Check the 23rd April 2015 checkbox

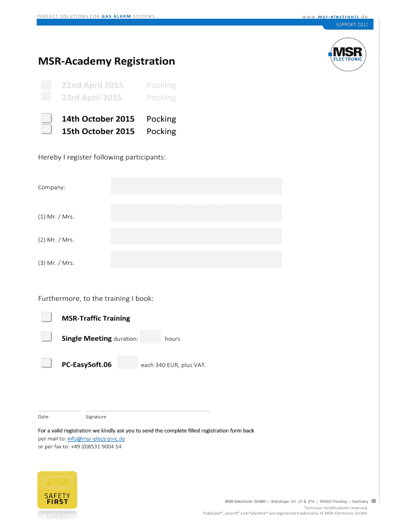pyautogui.click(x=46, y=96)
